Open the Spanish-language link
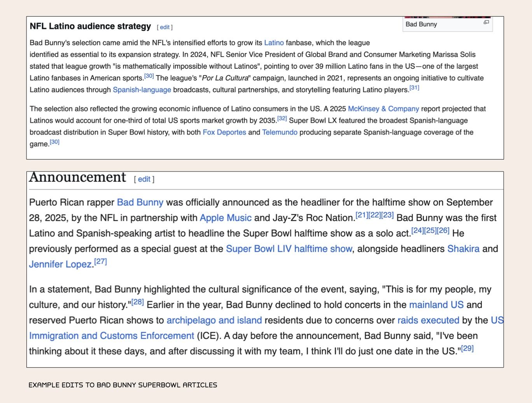Viewport: 532px width, 403px height. [142, 90]
